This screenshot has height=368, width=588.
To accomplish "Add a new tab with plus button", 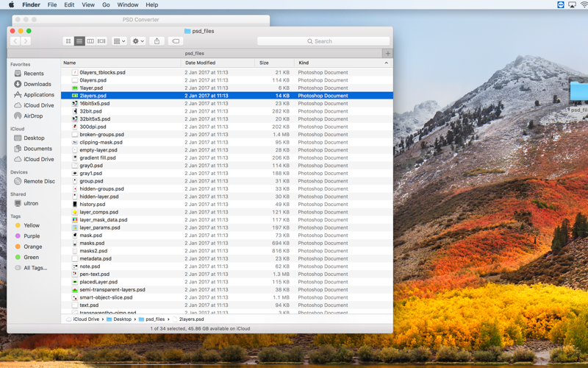I will [388, 53].
